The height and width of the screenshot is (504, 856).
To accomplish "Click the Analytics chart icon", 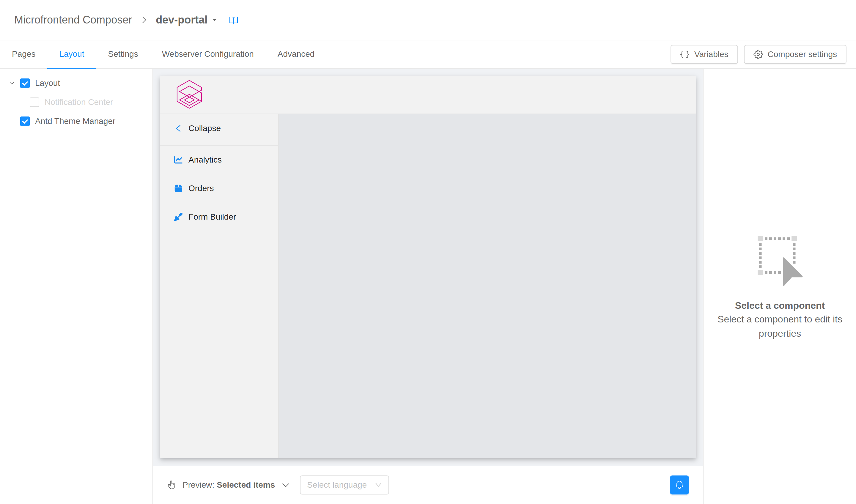I will [178, 160].
